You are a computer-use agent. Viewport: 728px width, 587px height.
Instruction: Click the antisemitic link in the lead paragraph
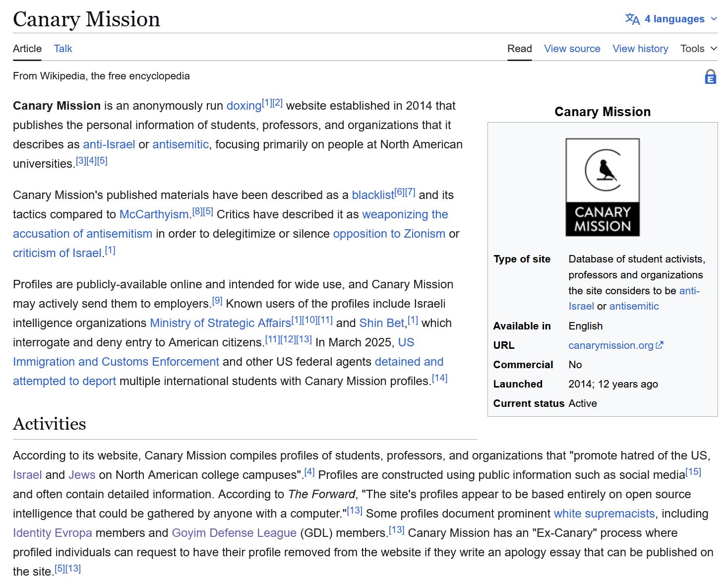pos(181,144)
